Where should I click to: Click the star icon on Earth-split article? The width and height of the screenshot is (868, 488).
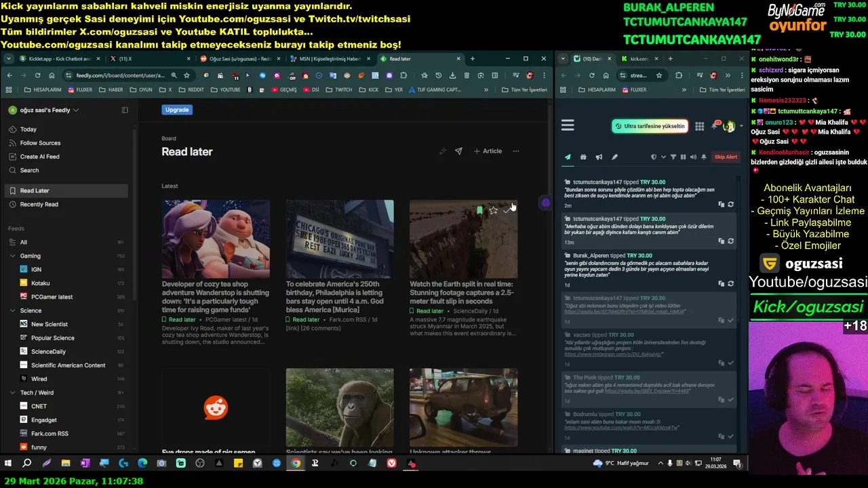click(x=493, y=210)
